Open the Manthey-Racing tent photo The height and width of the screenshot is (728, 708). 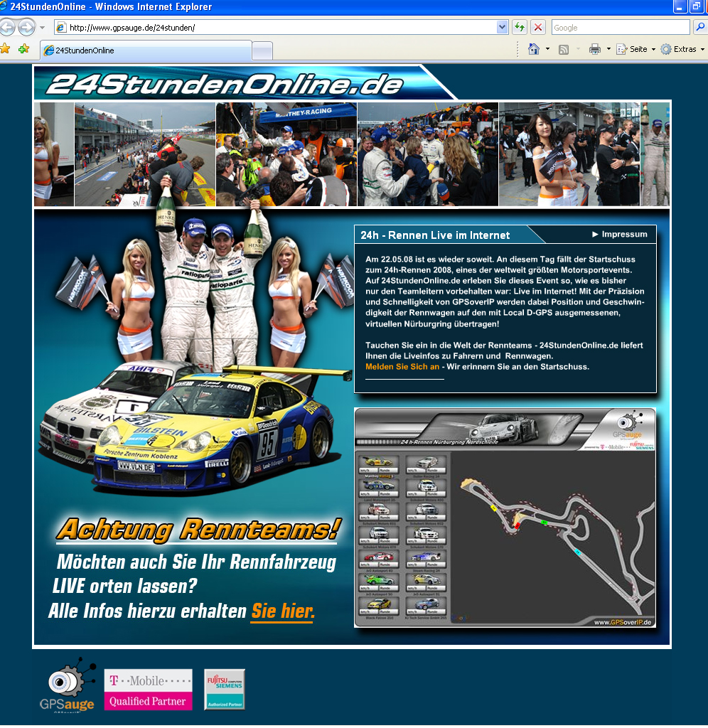click(286, 154)
